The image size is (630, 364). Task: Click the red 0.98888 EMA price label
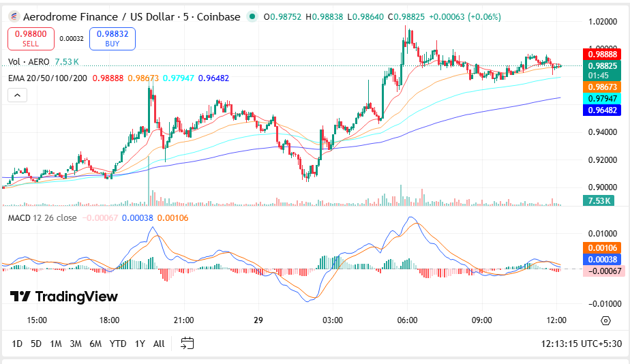[599, 54]
